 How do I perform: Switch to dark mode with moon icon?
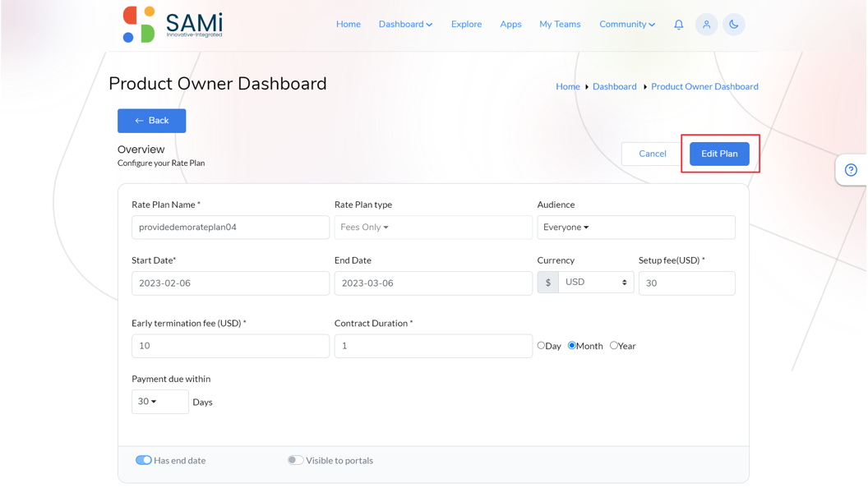734,25
